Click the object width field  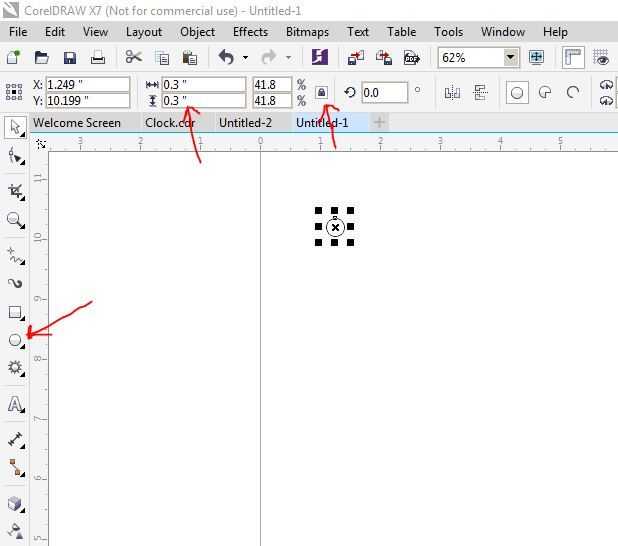click(x=203, y=84)
